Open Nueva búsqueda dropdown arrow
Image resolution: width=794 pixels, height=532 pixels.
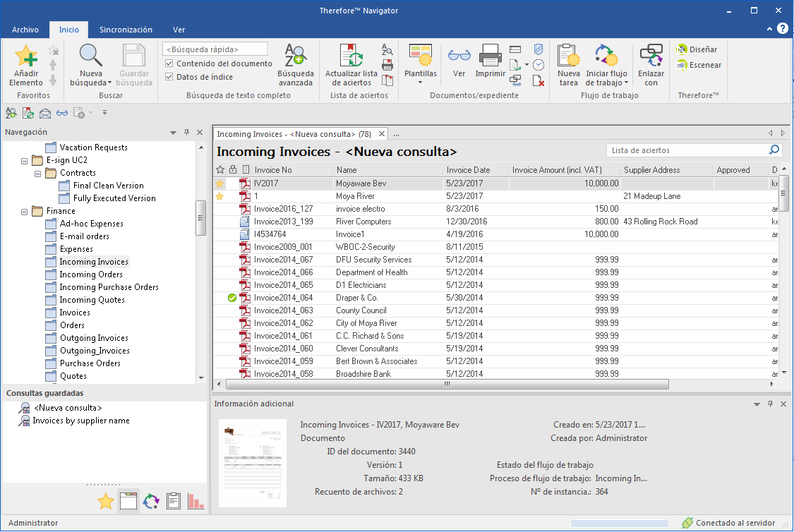click(x=109, y=83)
